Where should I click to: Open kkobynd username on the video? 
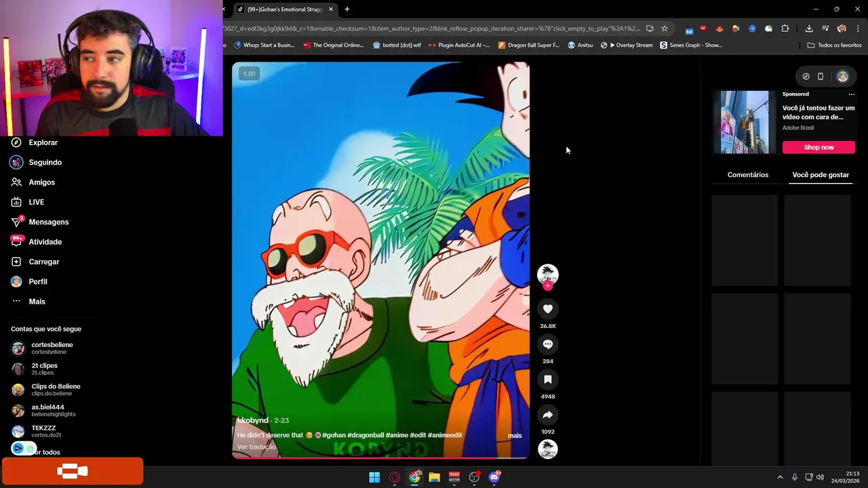pos(253,420)
